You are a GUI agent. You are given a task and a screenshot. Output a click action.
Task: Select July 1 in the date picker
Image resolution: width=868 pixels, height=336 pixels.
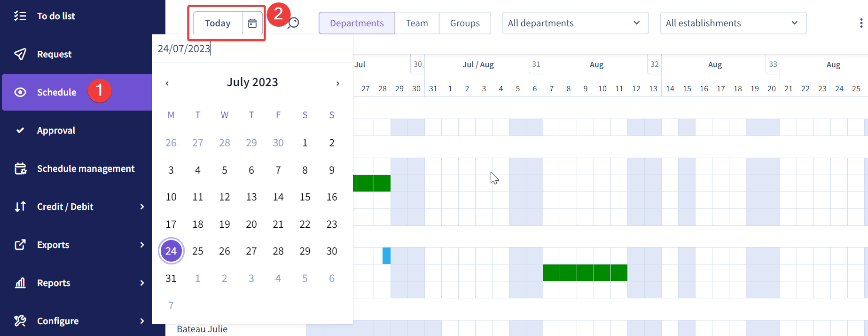tap(305, 143)
